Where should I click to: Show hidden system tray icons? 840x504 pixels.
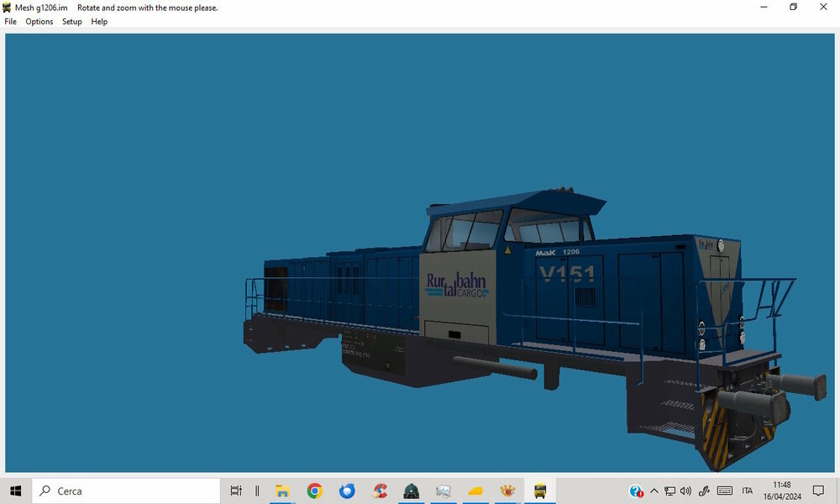[x=654, y=491]
